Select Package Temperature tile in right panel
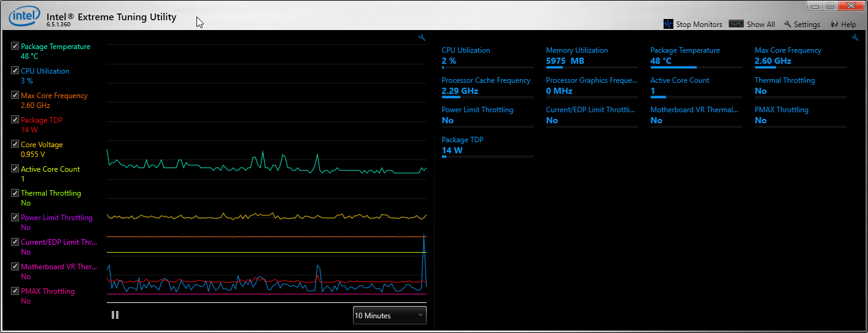 tap(696, 56)
